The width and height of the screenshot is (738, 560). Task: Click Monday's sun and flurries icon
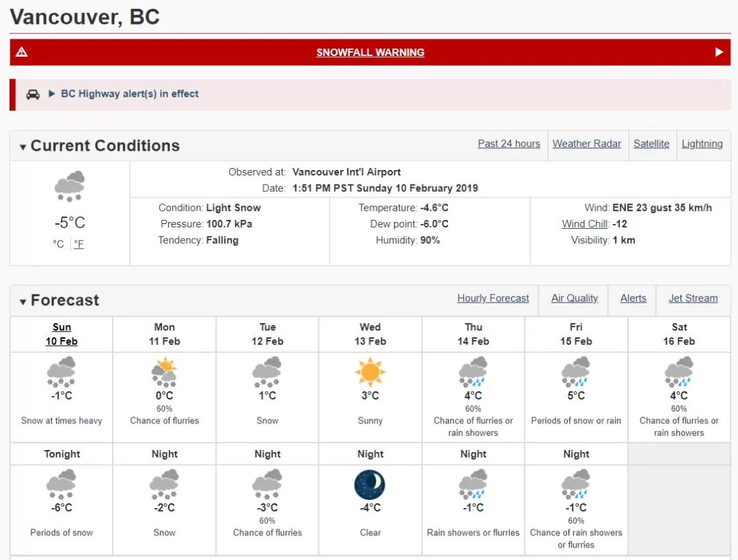(x=164, y=372)
